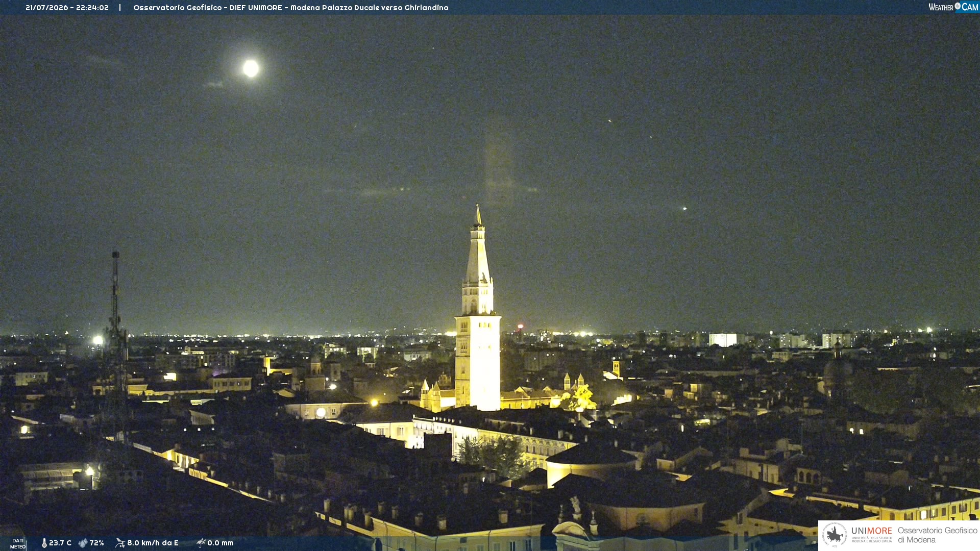Click the 21/07/2026 - 22:24:02 timestamp

(67, 8)
